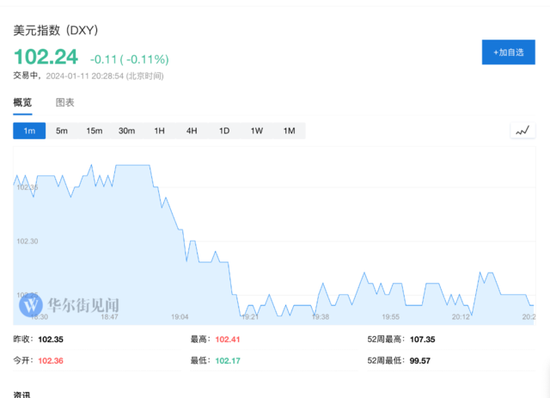Click the 19:55 time axis label
This screenshot has height=398, width=550.
[390, 317]
